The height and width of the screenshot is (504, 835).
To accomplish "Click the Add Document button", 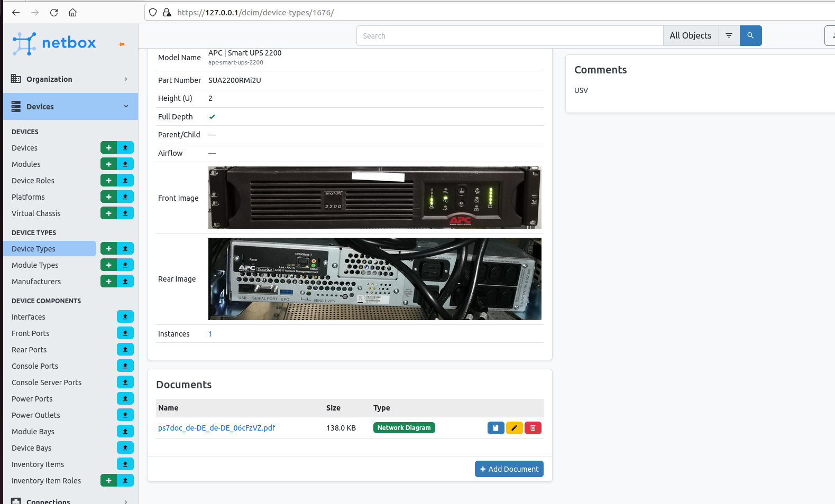I will 509,469.
